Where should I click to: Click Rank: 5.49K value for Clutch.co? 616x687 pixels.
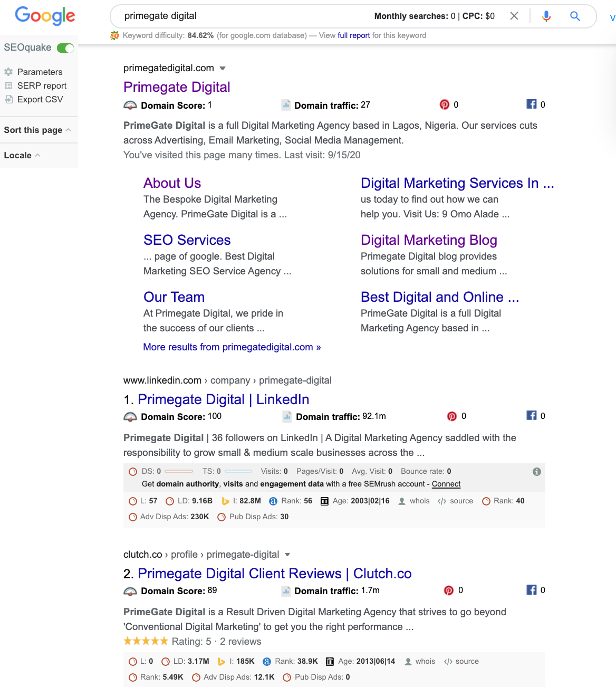(x=162, y=678)
